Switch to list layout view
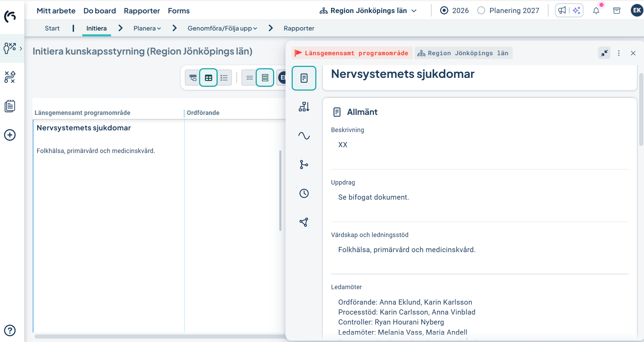The width and height of the screenshot is (644, 342). coord(224,78)
